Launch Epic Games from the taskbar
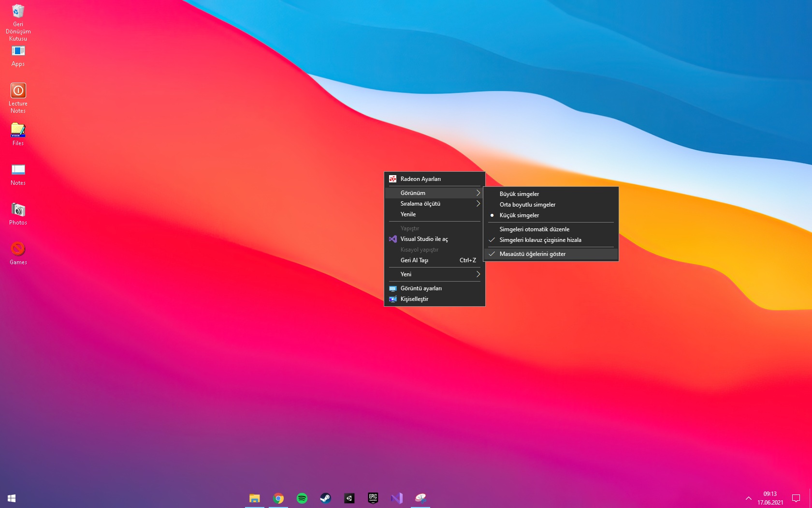Viewport: 812px width, 508px height. click(373, 498)
